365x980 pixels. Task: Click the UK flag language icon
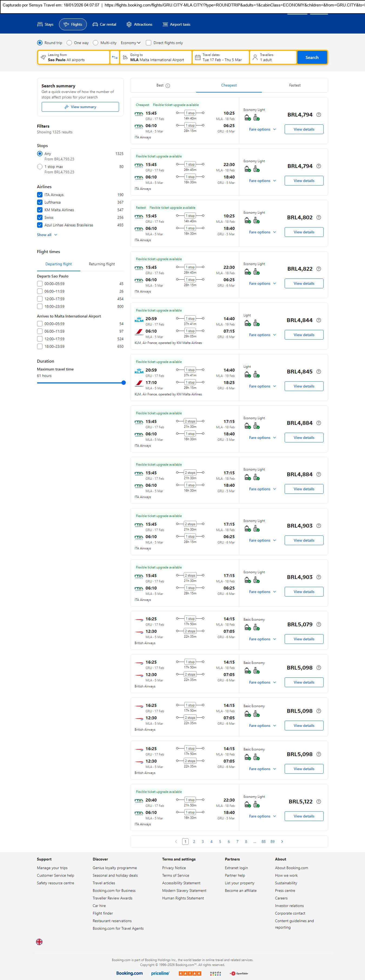pos(39,942)
